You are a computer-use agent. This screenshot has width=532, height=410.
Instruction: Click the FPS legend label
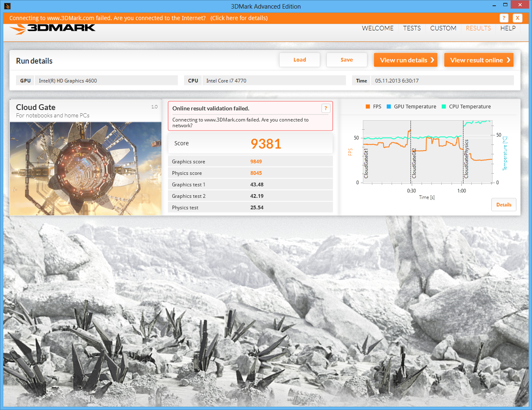(377, 107)
